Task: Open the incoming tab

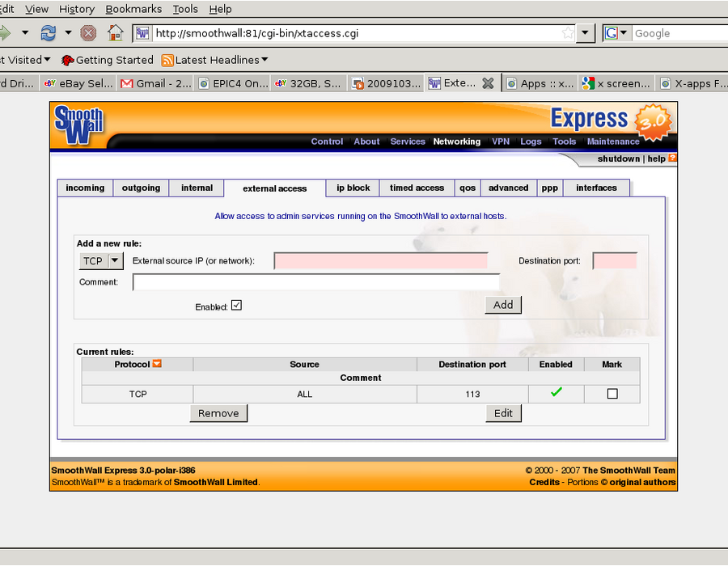Action: tap(85, 188)
